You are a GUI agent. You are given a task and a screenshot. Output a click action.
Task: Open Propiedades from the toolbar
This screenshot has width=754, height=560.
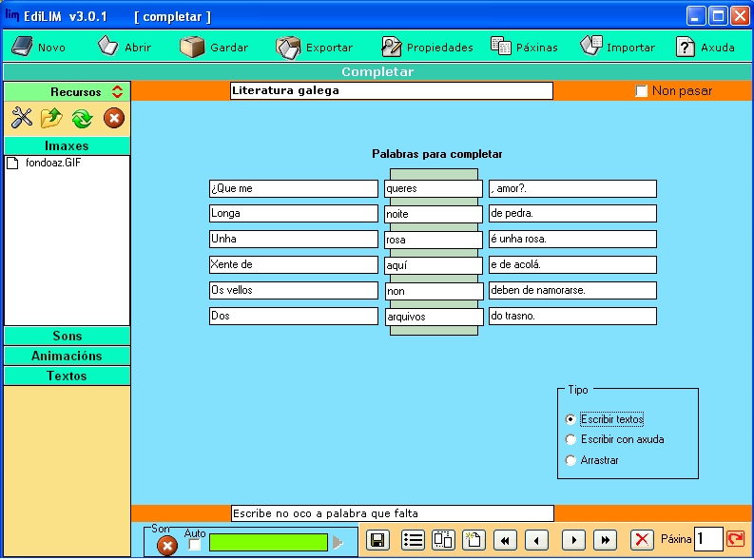[x=427, y=47]
